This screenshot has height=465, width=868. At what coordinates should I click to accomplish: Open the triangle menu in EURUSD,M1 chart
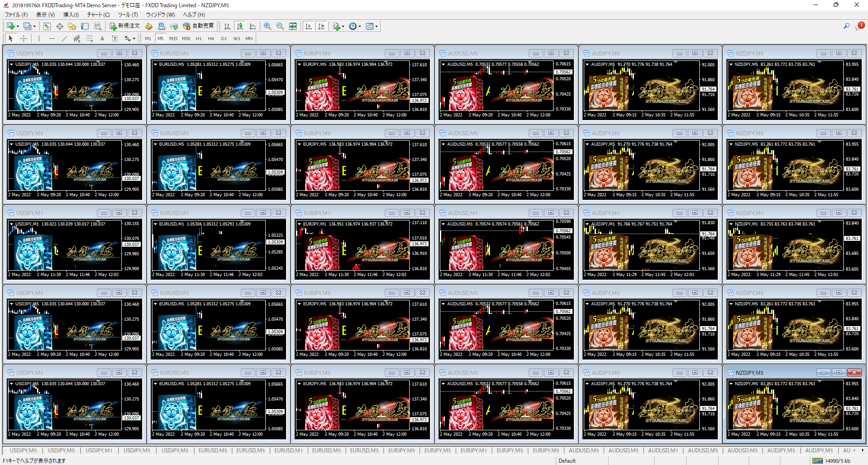click(155, 224)
